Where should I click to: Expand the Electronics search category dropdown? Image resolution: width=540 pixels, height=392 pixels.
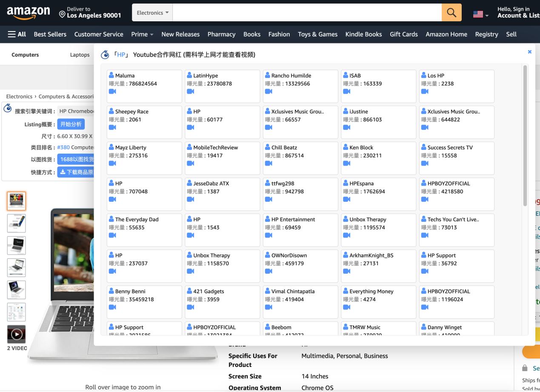tap(153, 13)
